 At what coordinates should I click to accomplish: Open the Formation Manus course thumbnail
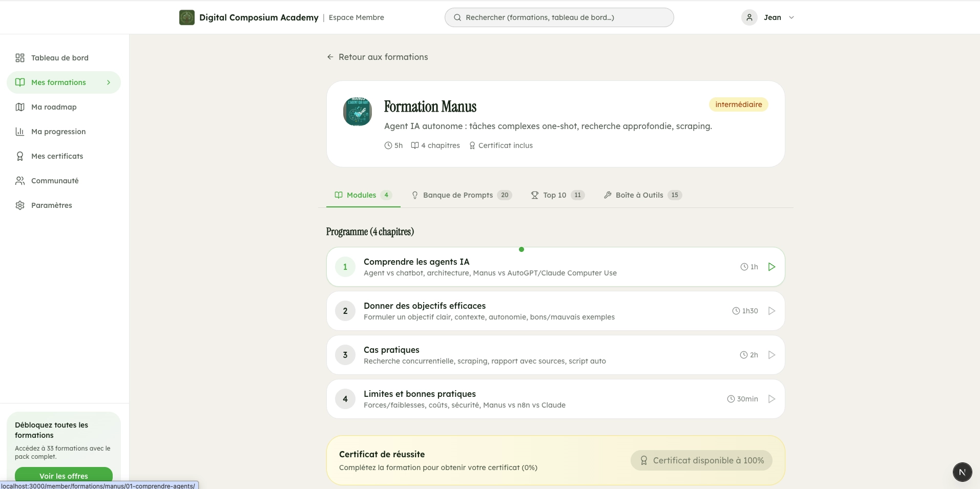click(x=357, y=112)
